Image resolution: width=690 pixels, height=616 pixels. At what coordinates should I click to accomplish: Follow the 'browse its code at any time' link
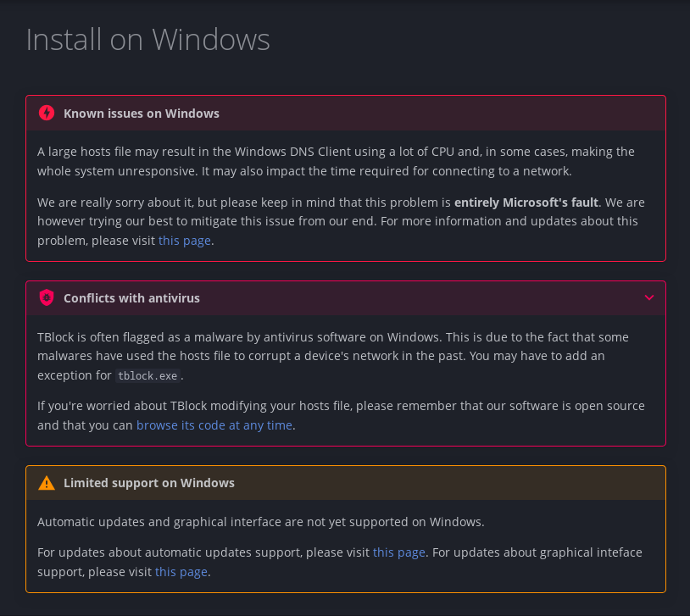pyautogui.click(x=214, y=425)
